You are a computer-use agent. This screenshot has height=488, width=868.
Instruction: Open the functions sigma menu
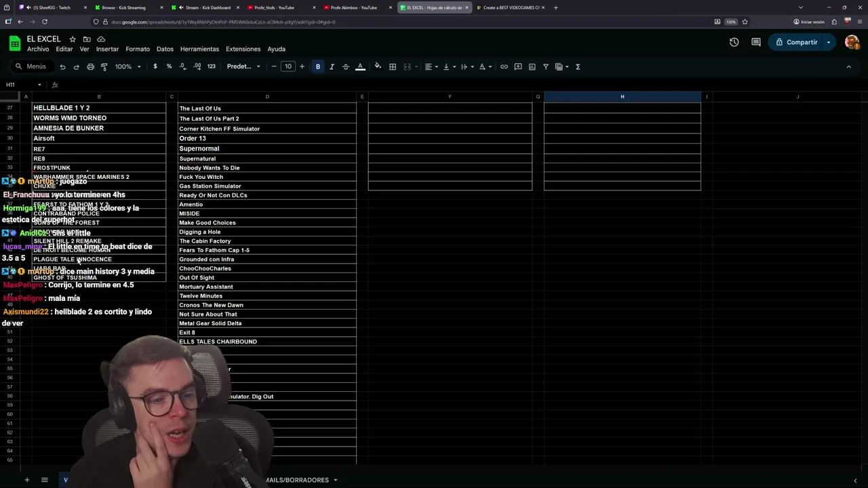pyautogui.click(x=578, y=66)
